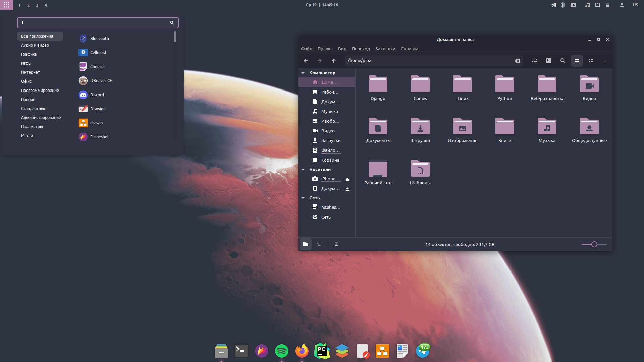Click the search magnifier in app menu
This screenshot has height=362, width=644.
tap(172, 23)
